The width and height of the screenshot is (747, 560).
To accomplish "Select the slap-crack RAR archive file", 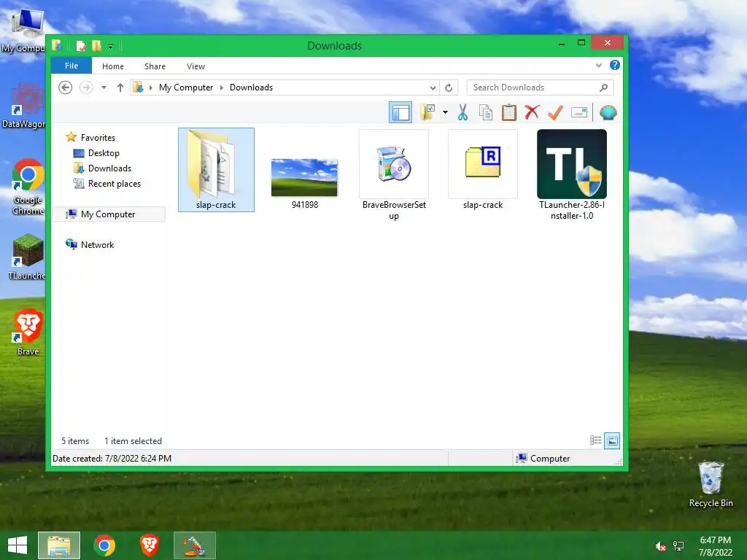I will point(483,169).
